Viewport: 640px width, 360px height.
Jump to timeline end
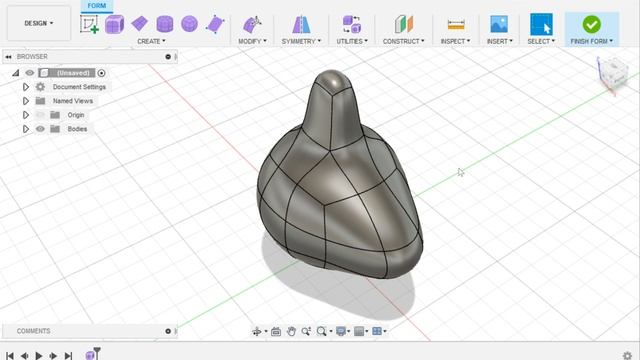[68, 356]
